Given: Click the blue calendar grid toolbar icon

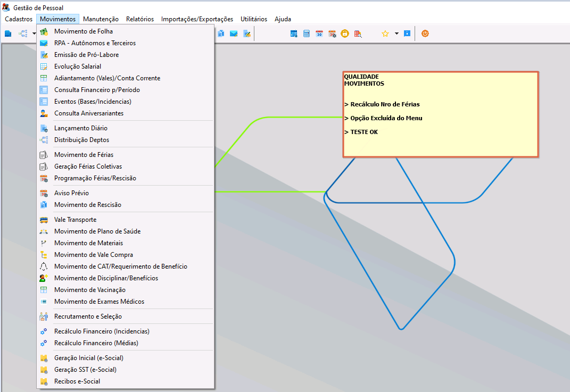Looking at the screenshot, I should pos(294,34).
